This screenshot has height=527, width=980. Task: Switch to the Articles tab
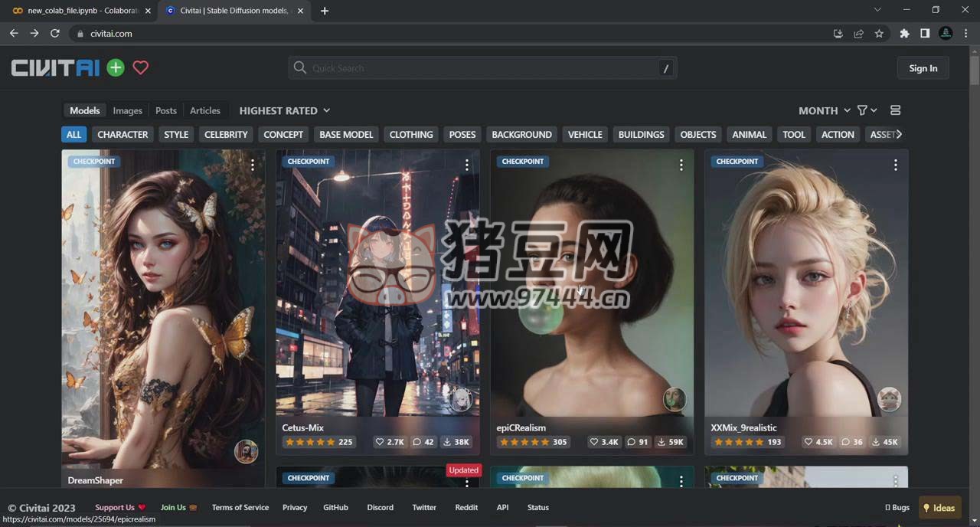204,110
